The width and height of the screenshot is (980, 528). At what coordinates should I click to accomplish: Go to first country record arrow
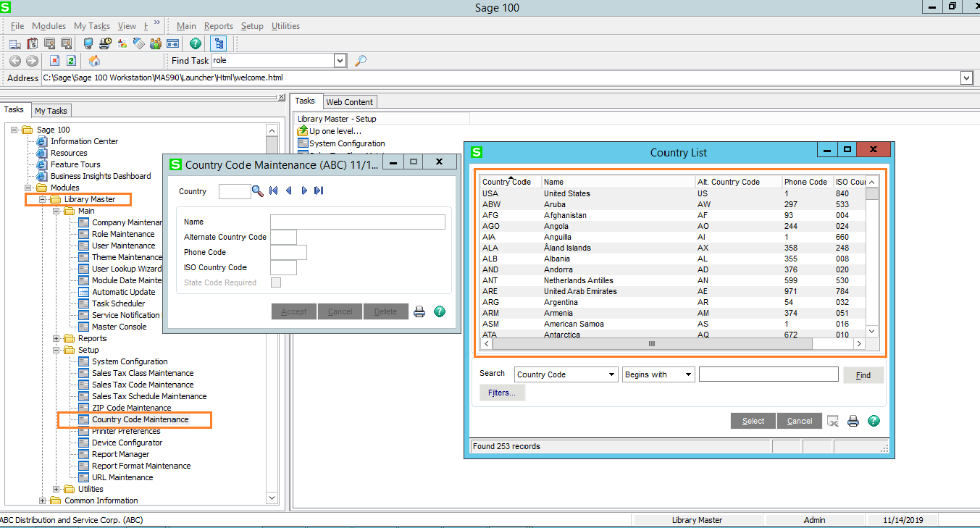tap(273, 190)
